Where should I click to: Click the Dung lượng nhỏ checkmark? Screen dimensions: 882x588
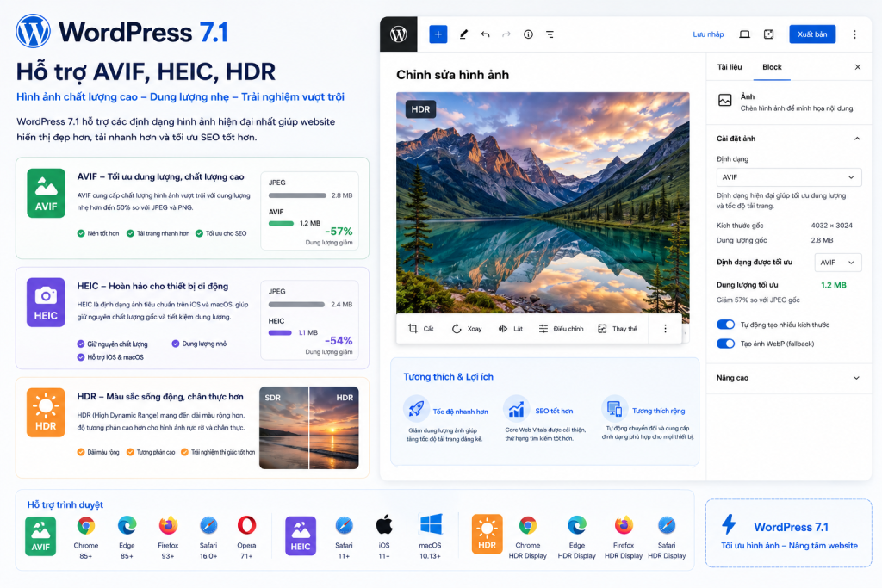[176, 344]
